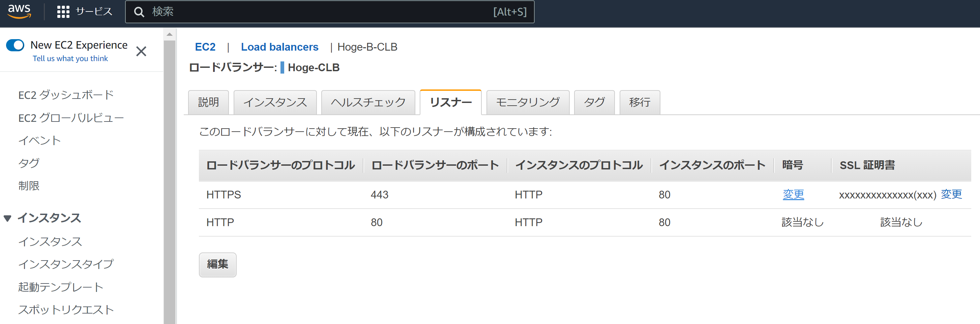Click 変更 link beside the SSL certificate
Screen dimensions: 980x324
tap(951, 194)
